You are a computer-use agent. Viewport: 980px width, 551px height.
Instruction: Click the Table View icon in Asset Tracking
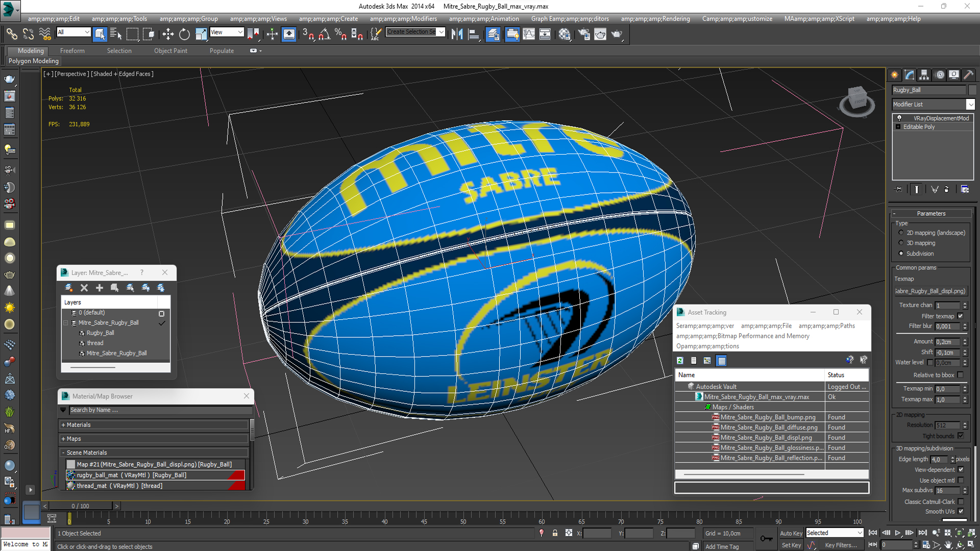point(722,361)
